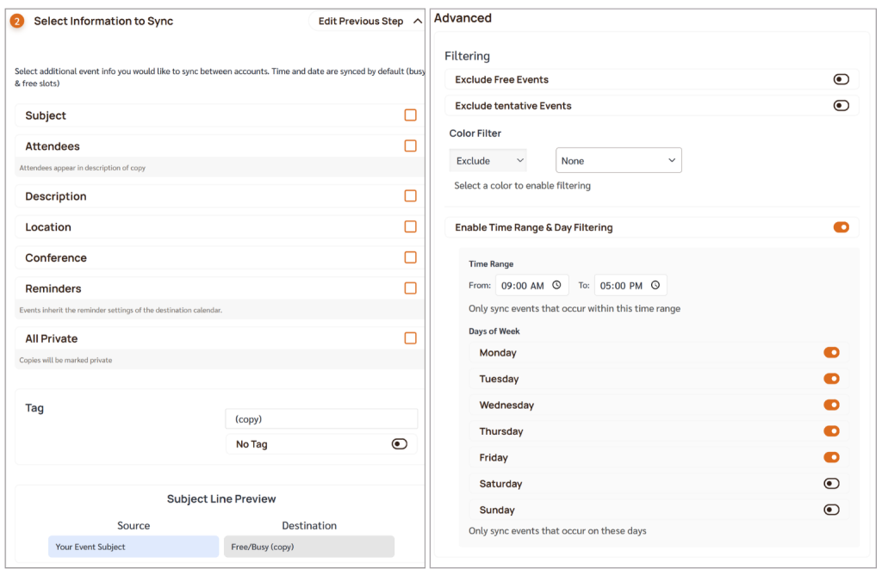882x588 pixels.
Task: Turn off Thursday sync toggle
Action: click(x=831, y=431)
